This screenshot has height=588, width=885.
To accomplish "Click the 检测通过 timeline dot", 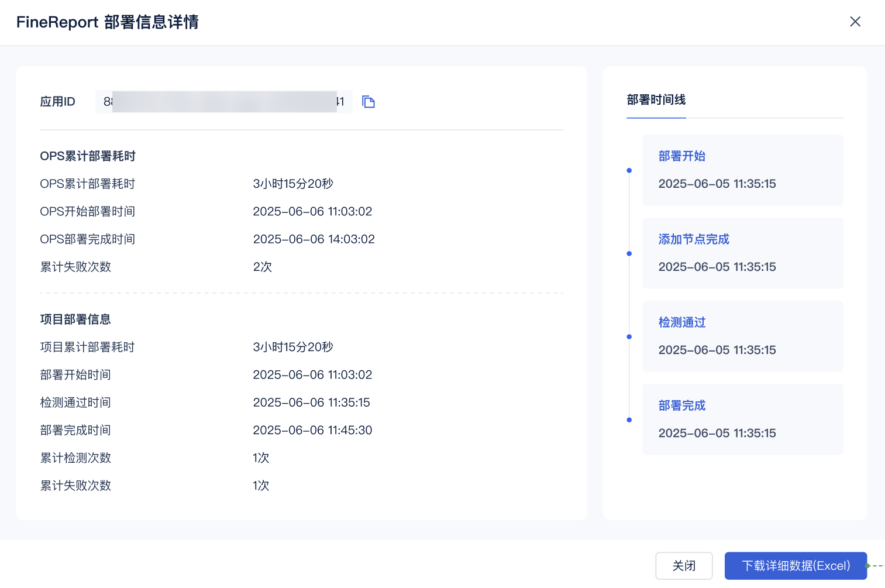I will (629, 336).
